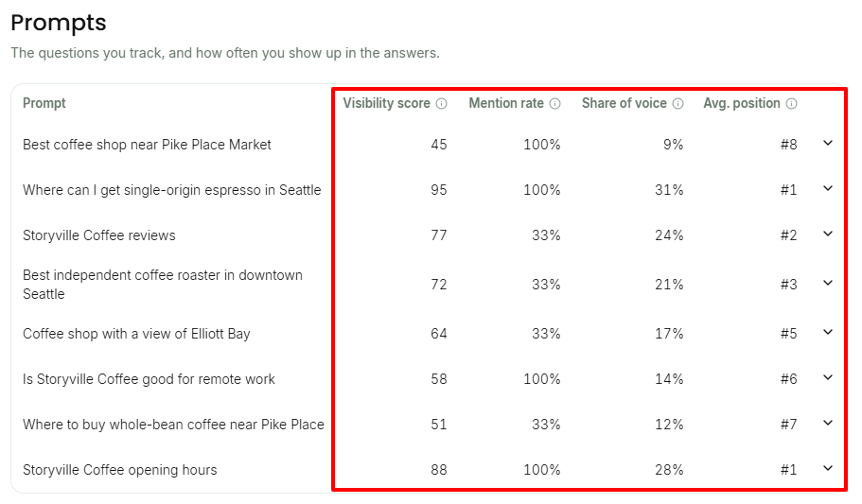Open the Storyville Coffee opening hours prompt
Viewport: 862px width, 504px height.
coord(120,470)
